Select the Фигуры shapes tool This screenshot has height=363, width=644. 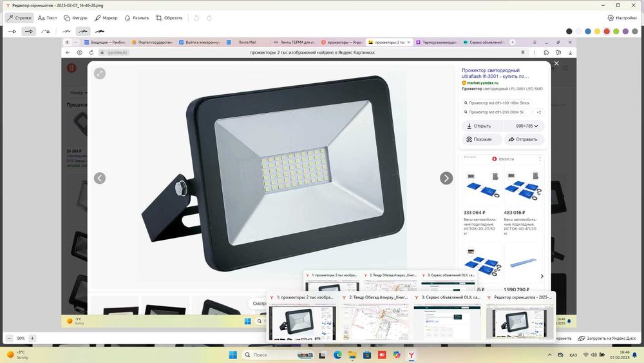[x=75, y=18]
